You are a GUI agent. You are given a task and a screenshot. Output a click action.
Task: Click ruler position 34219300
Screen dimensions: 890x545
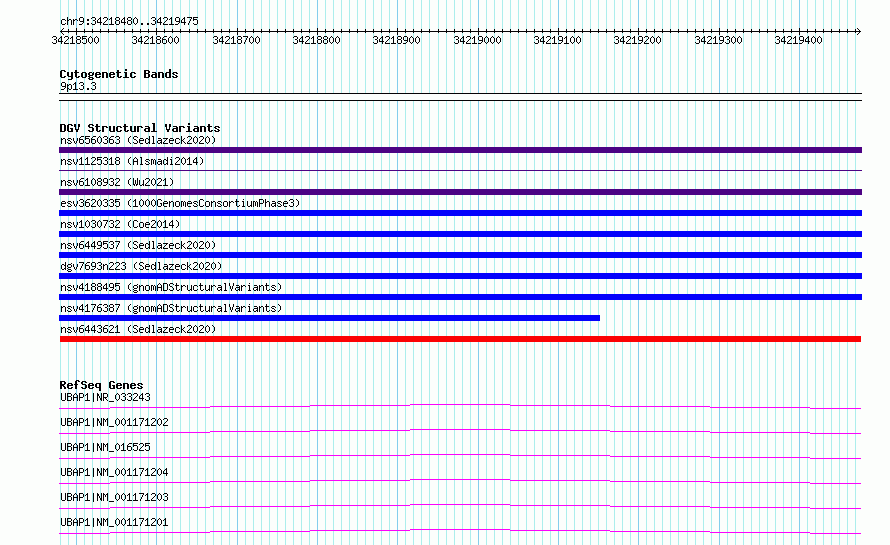719,40
